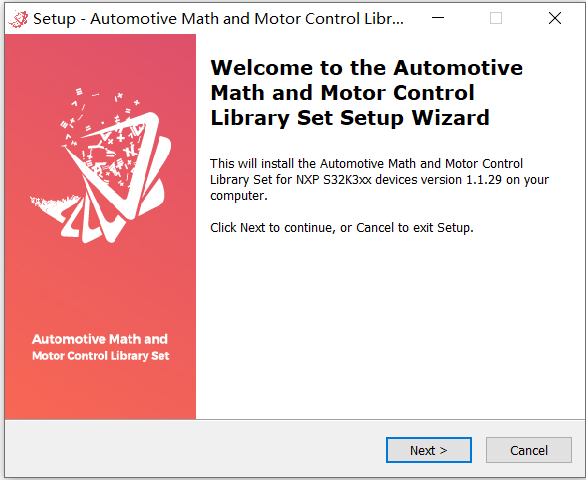
Task: Click scattered math symbols above the logo
Action: 101,108
